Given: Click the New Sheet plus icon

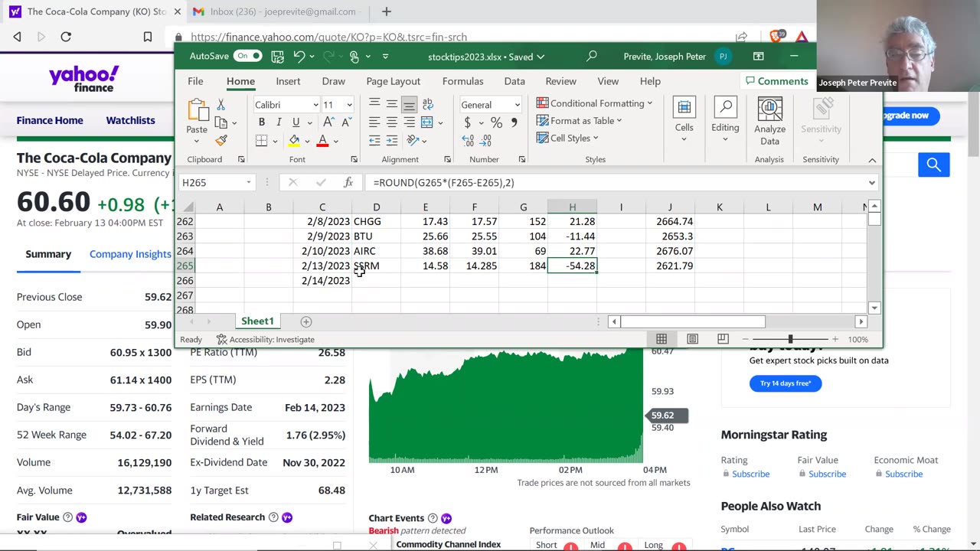Looking at the screenshot, I should (x=305, y=322).
